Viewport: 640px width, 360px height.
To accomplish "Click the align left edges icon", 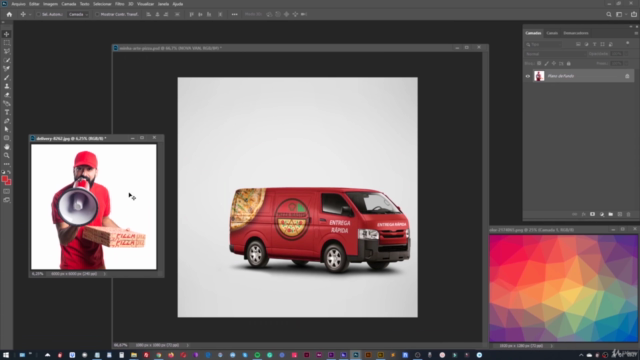I will (x=149, y=14).
